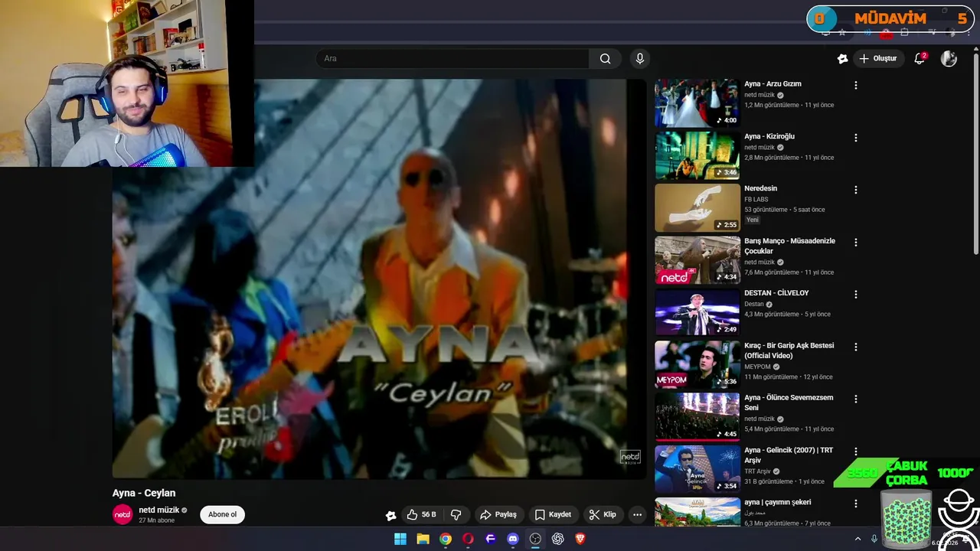Click the title Ayna - Arzu Gızım
The image size is (980, 551).
(773, 84)
